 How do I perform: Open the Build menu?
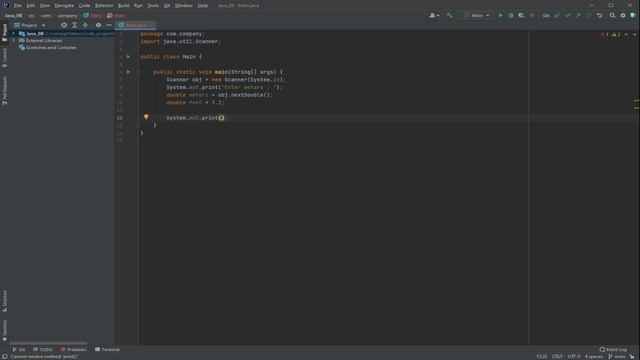point(123,6)
